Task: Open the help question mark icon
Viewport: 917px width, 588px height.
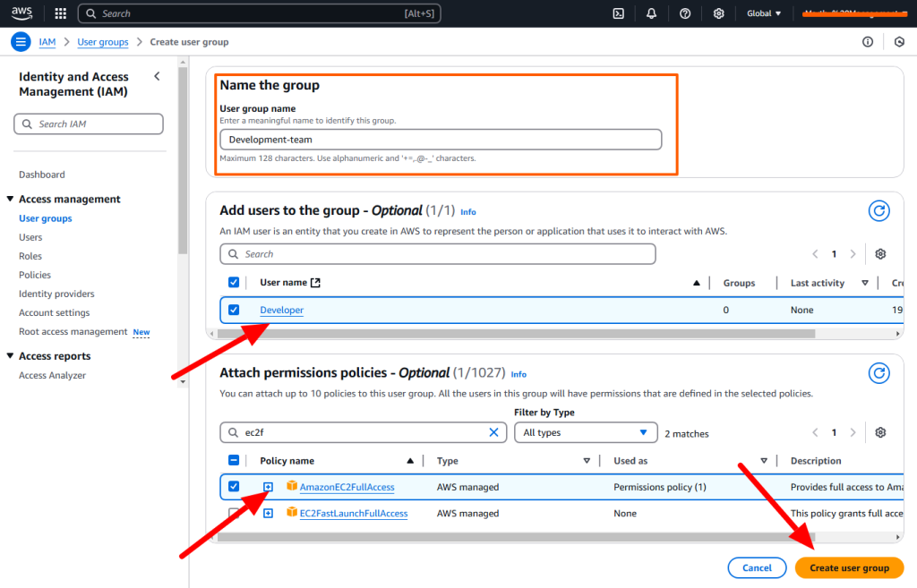Action: pyautogui.click(x=685, y=13)
